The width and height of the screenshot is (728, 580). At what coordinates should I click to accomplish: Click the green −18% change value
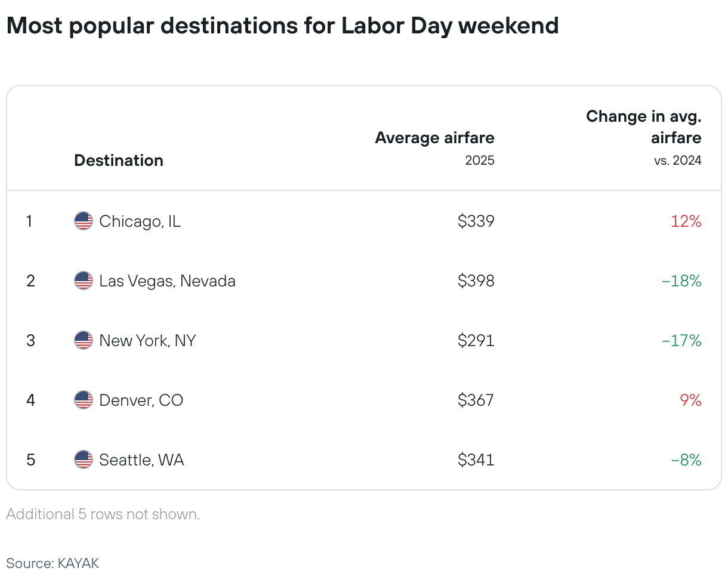point(681,281)
